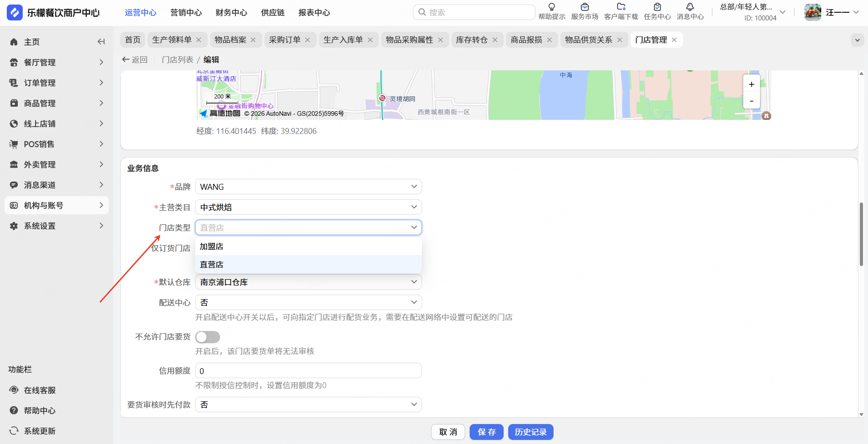Viewport: 868px width, 444px height.
Task: Open the 配送中心 dropdown
Action: (x=309, y=302)
